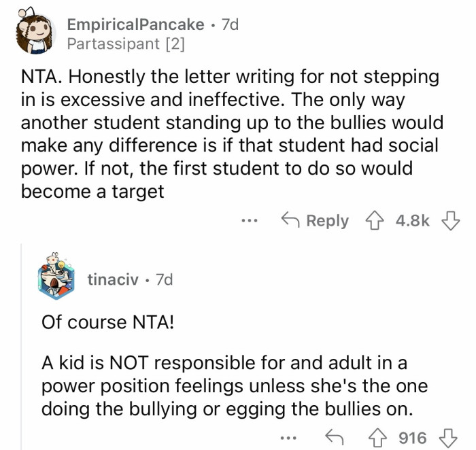Open EmpiricalPancake's user profile
Image resolution: width=476 pixels, height=450 pixels.
point(135,24)
